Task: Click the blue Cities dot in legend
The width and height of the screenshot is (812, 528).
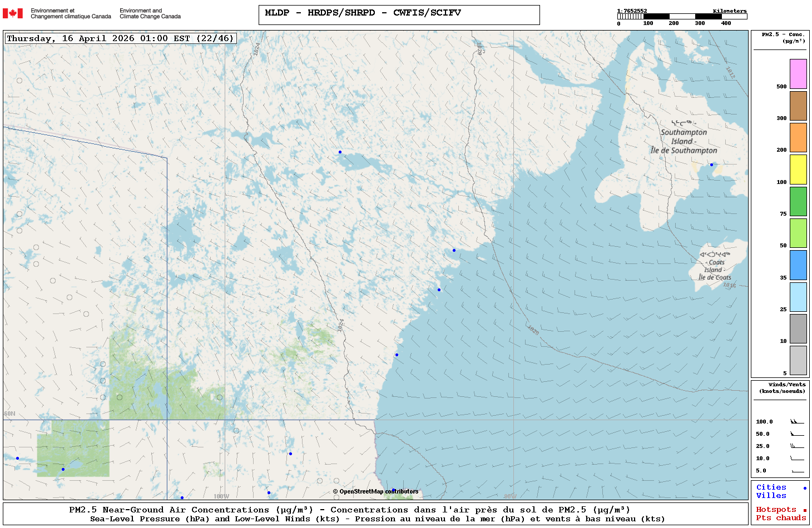Action: point(804,488)
